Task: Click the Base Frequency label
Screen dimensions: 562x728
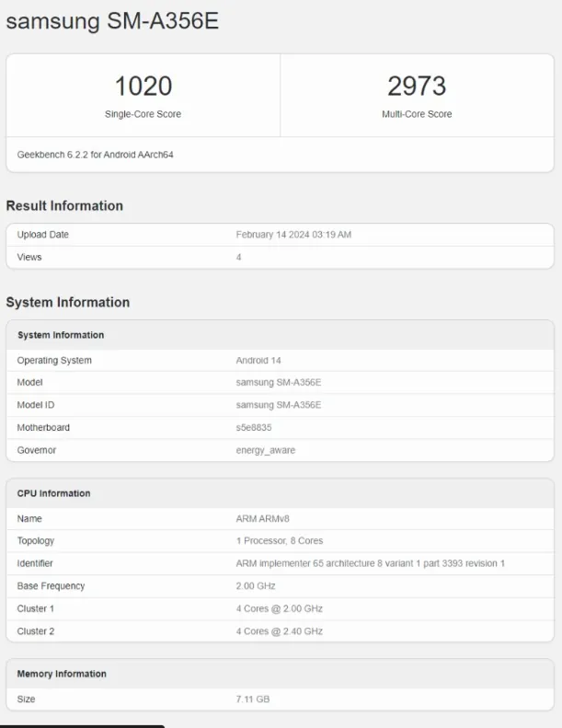Action: tap(51, 586)
